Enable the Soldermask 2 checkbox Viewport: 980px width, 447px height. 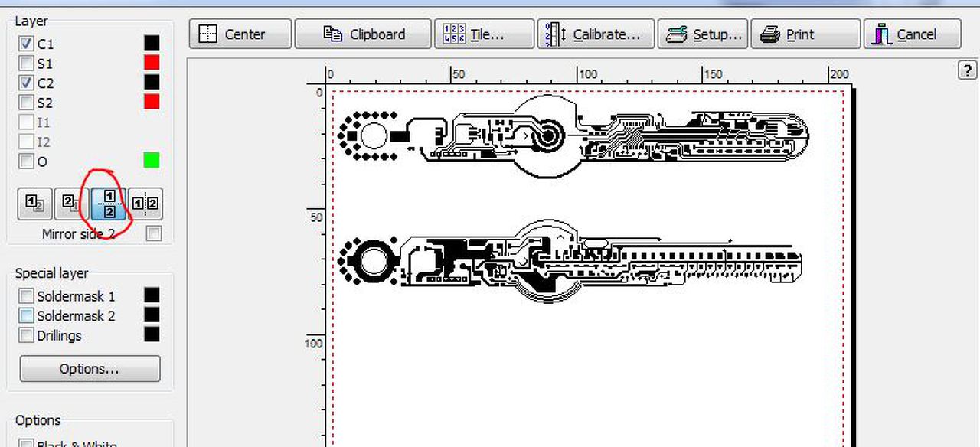coord(27,315)
